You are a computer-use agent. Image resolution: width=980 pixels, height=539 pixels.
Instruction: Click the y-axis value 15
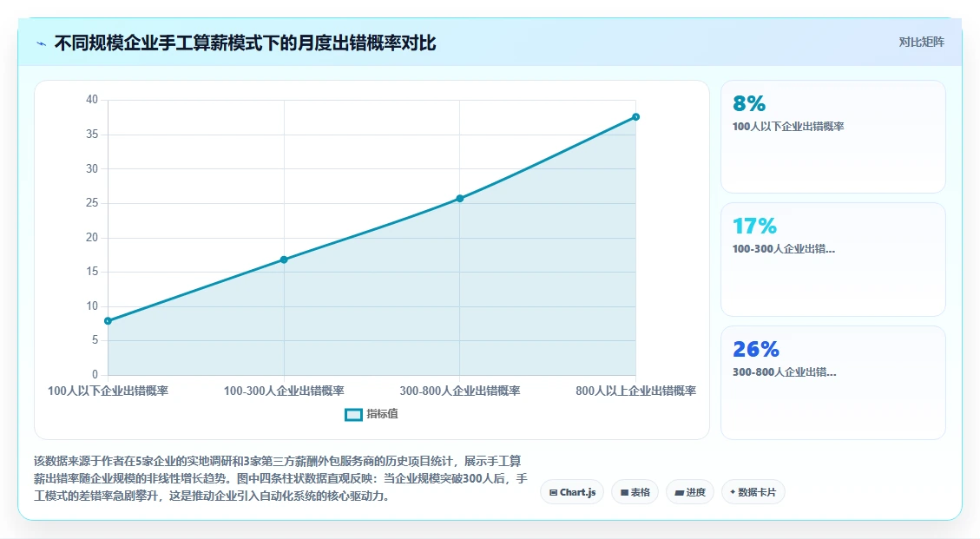[x=92, y=272]
